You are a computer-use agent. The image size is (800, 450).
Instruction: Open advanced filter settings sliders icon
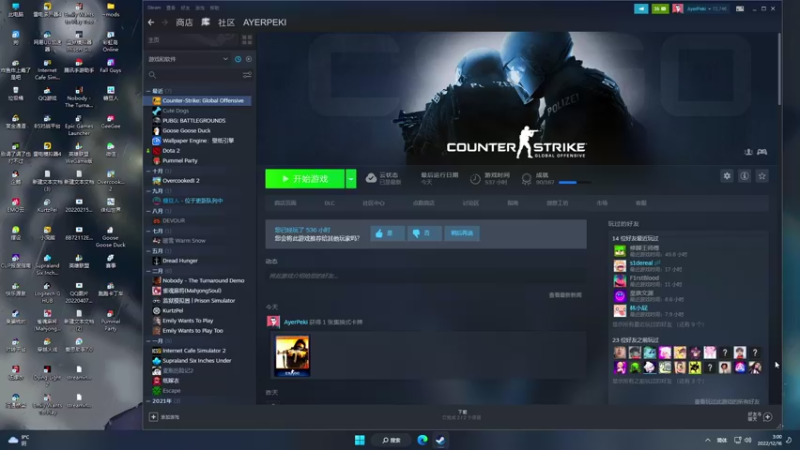247,75
